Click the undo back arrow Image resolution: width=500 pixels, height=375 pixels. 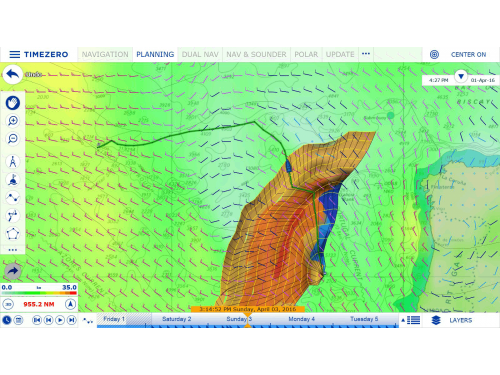tap(13, 74)
